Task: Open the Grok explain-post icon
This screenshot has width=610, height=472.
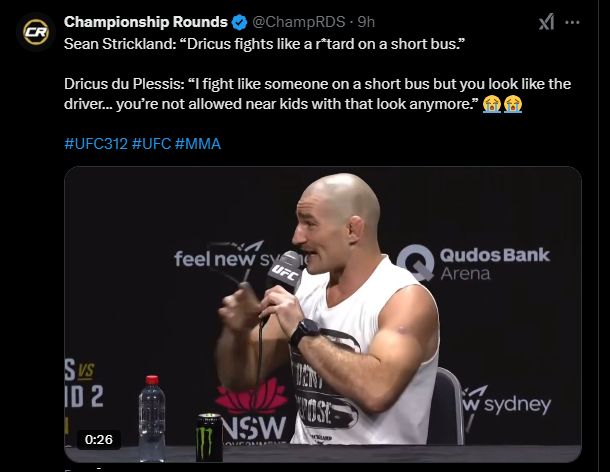Action: pyautogui.click(x=547, y=22)
